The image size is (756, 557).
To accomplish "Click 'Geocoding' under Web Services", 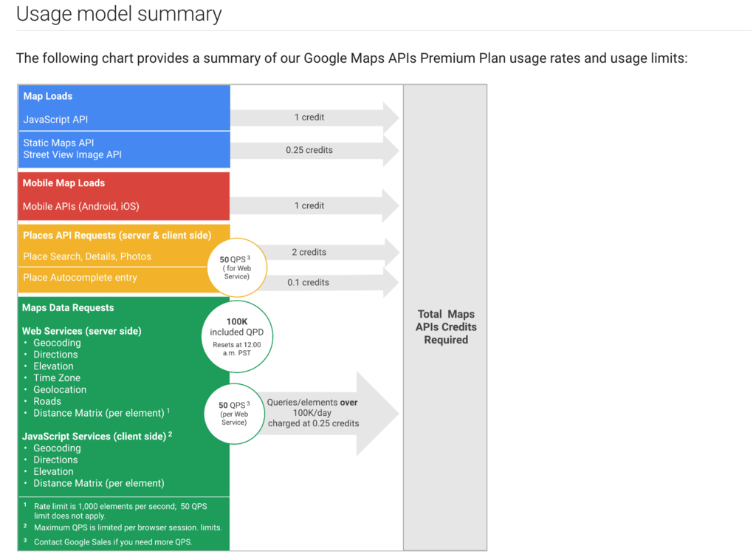I will point(57,343).
